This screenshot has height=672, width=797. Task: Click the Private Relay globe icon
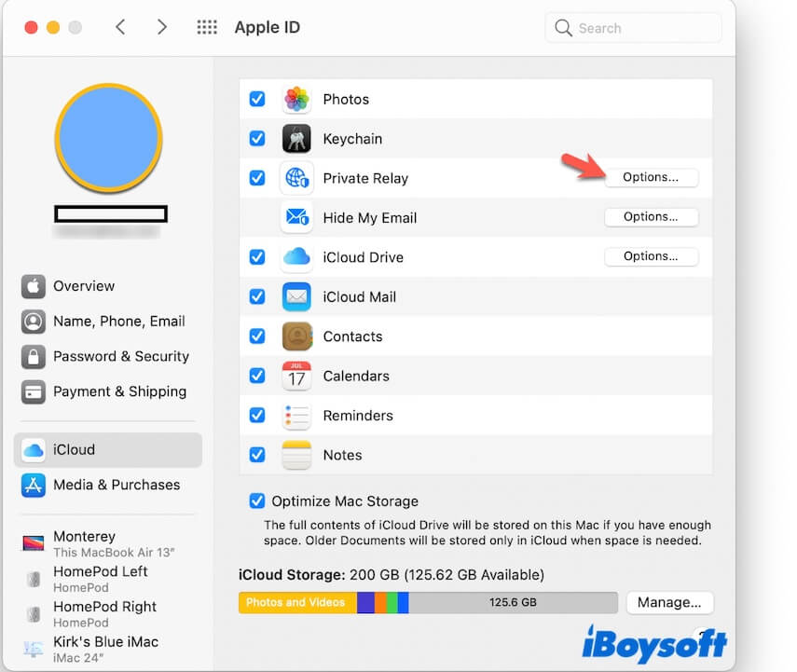point(296,178)
